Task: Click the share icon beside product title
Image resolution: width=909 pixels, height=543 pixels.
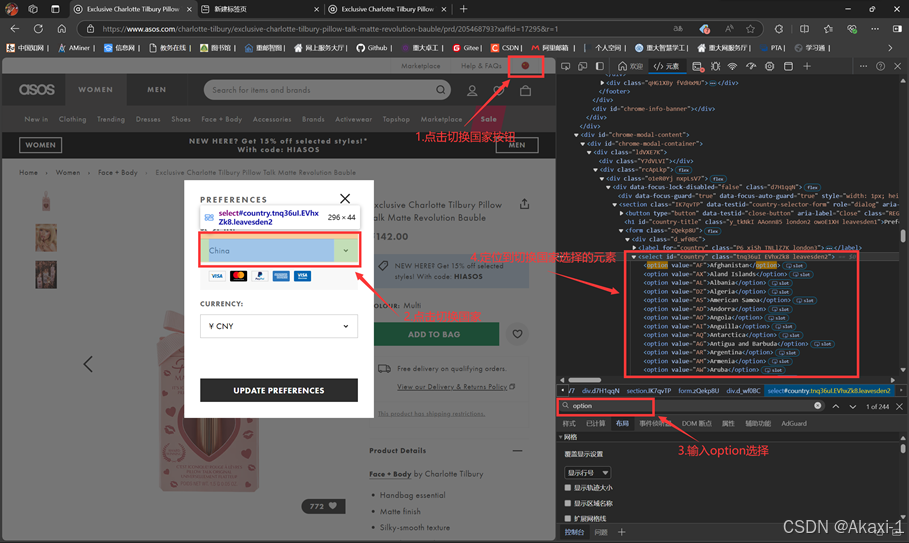Action: coord(525,204)
